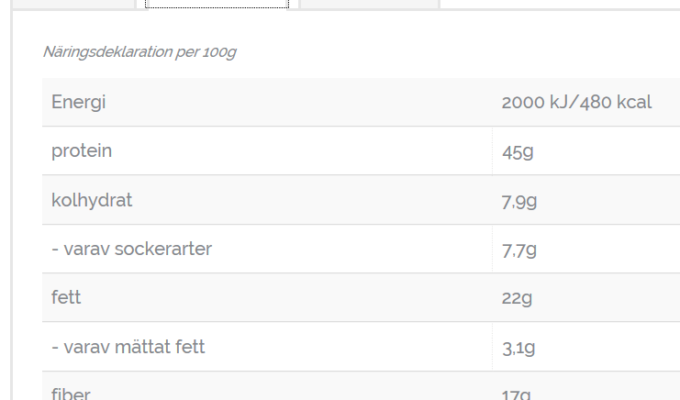Click the protein row label
Viewport: 680px width, 400px height.
[x=82, y=151]
